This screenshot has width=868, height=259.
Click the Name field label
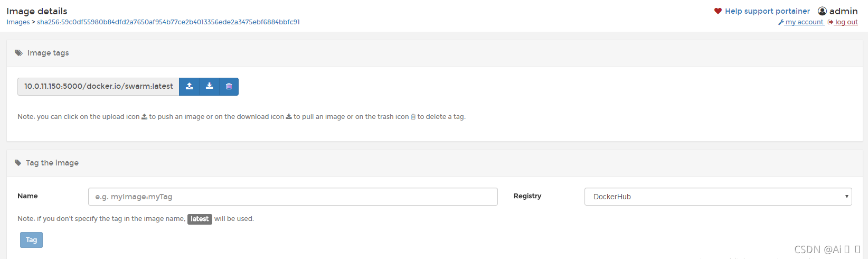[x=27, y=196]
